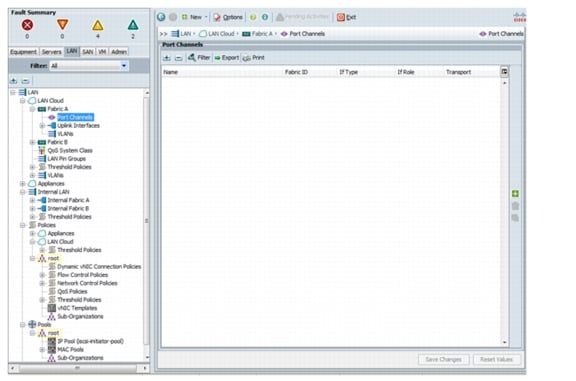Collapse the Fabric A node
Image resolution: width=576 pixels, height=381 pixels.
(x=32, y=109)
